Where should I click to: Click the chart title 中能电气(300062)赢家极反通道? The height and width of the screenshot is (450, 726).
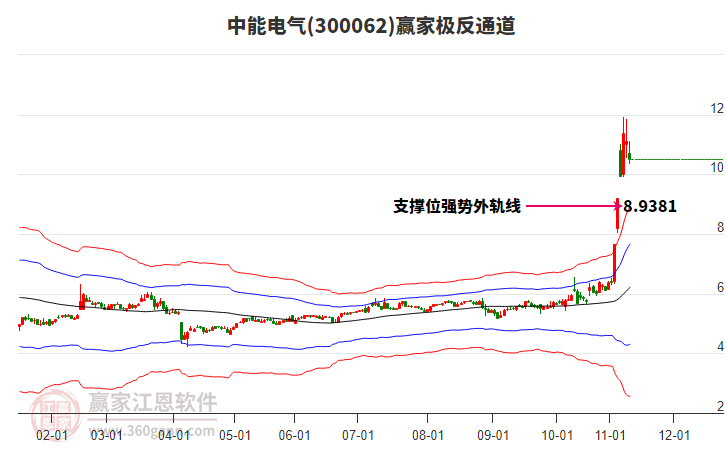[371, 26]
